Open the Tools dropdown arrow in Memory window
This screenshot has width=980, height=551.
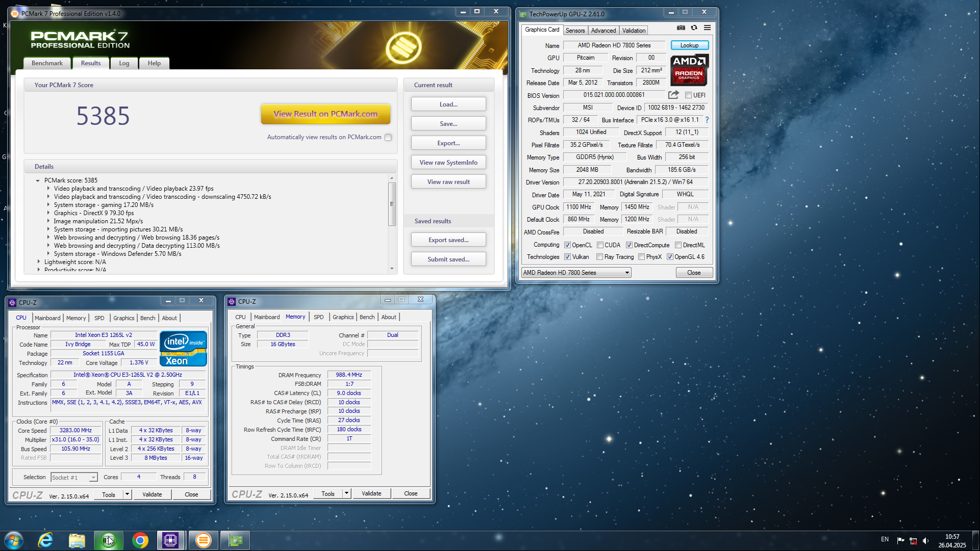346,493
